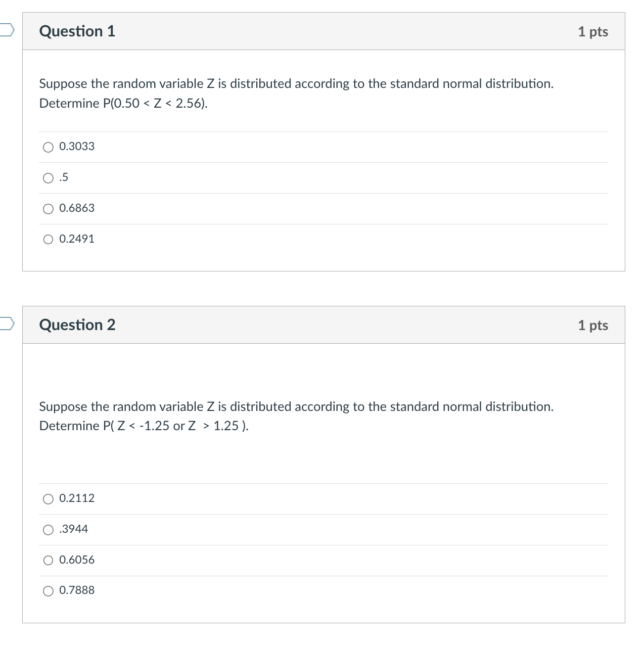Select the 0.2491 answer option
This screenshot has width=644, height=645.
click(48, 239)
